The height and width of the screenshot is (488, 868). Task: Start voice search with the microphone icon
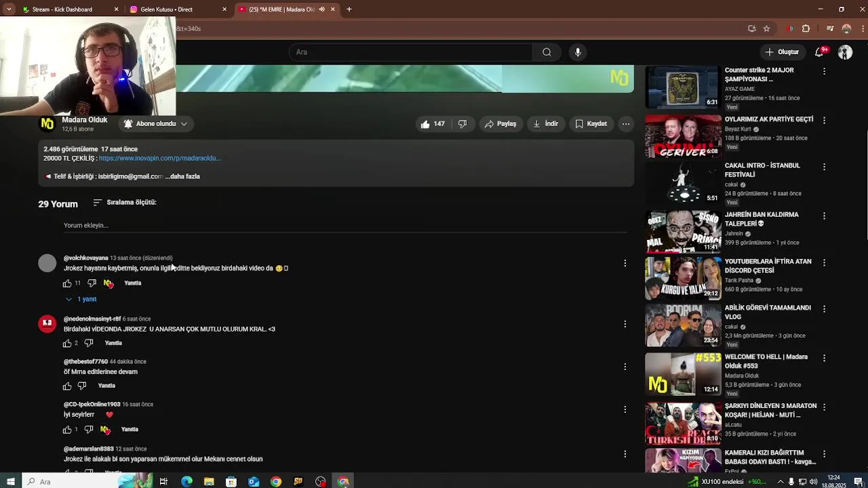point(578,52)
